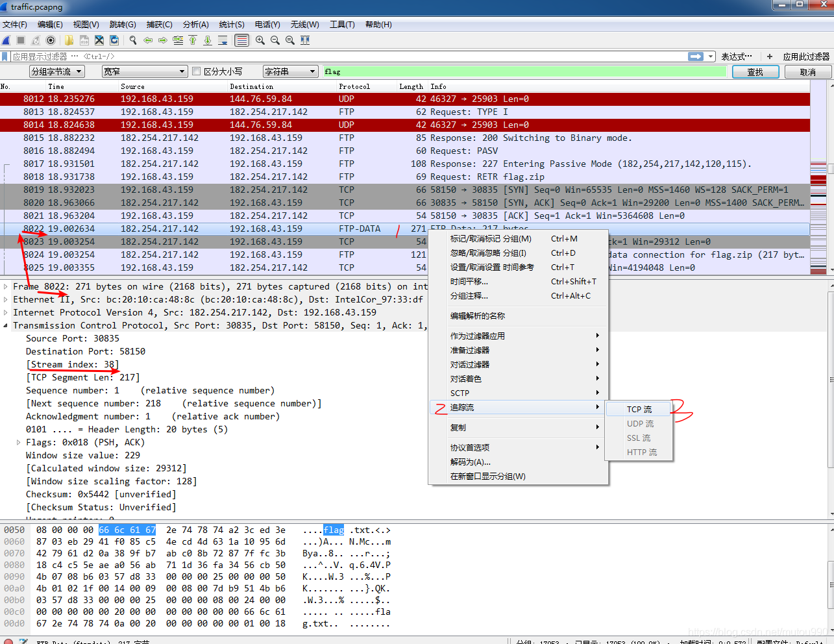The image size is (834, 644).
Task: Click 在新窗口显示分组(W) menu item
Action: coord(519,476)
